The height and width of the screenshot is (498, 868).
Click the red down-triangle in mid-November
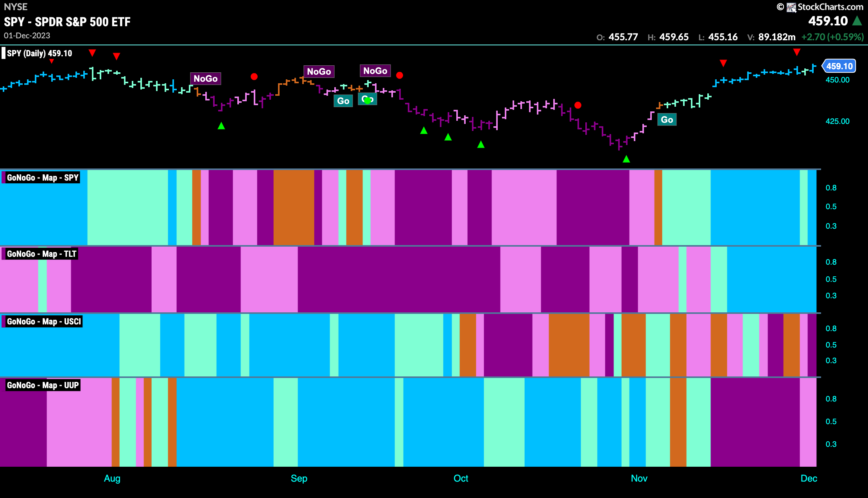point(723,63)
